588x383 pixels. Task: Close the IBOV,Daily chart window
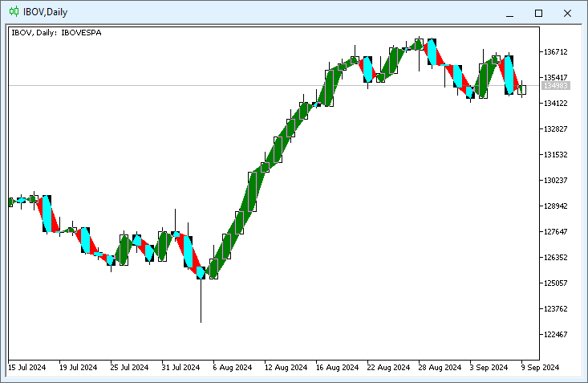[567, 13]
